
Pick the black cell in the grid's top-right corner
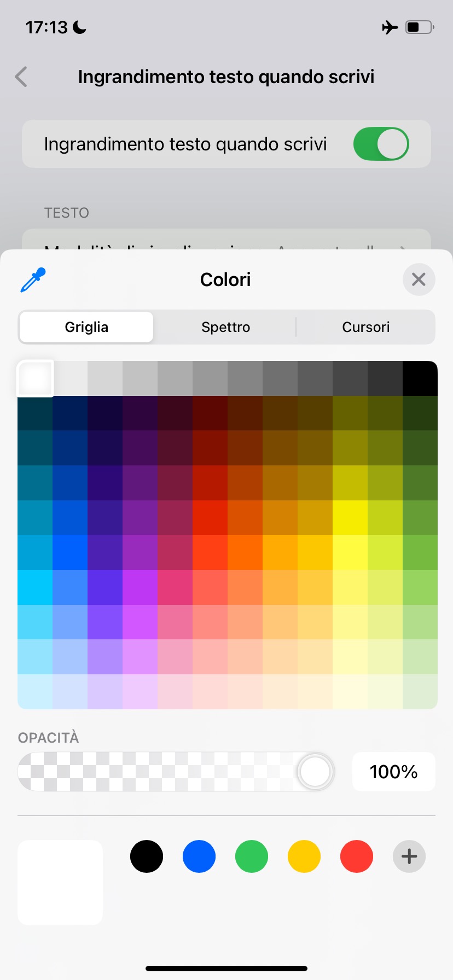click(x=420, y=378)
